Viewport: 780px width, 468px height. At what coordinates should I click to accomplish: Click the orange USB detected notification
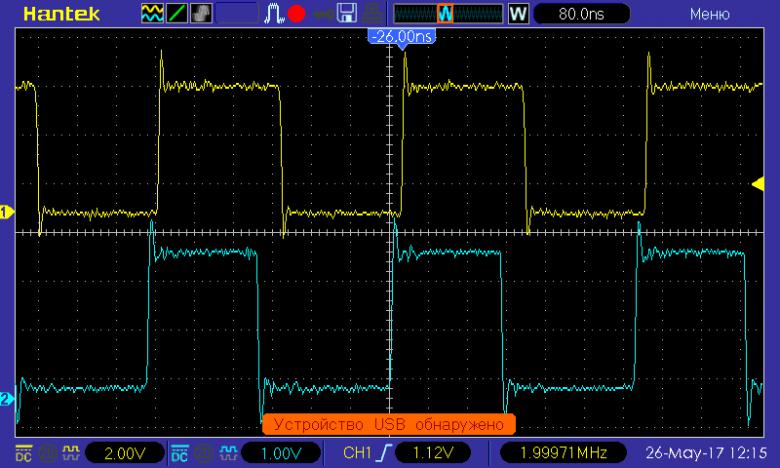click(x=388, y=424)
